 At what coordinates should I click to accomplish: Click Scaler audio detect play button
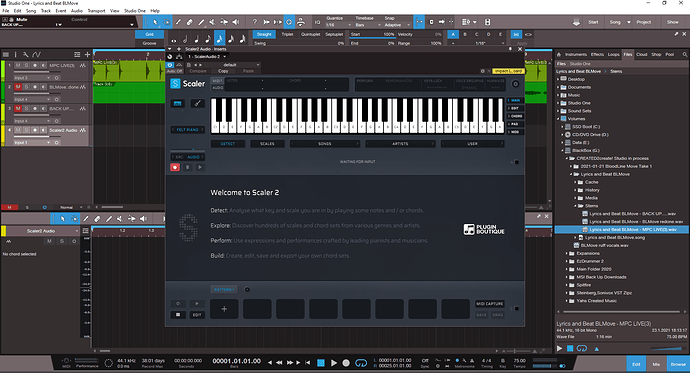click(x=200, y=167)
